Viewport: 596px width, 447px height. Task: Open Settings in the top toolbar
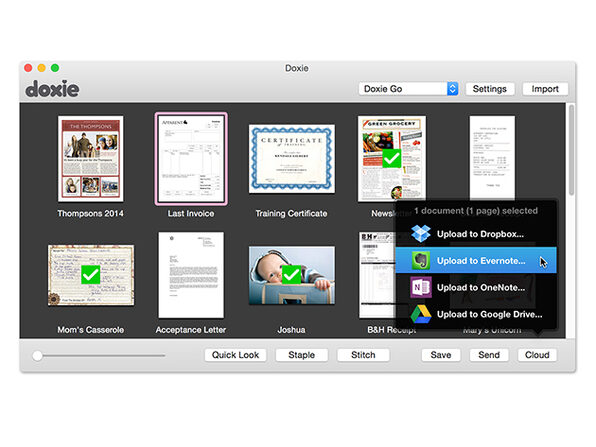[490, 89]
